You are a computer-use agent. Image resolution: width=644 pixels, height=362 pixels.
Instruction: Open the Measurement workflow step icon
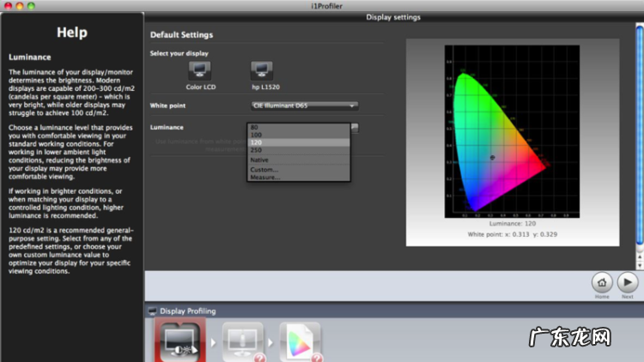(x=240, y=343)
